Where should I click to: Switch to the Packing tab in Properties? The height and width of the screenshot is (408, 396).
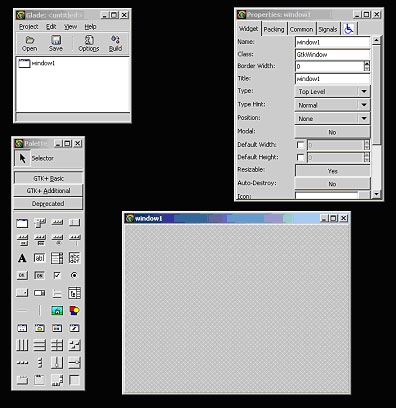point(274,29)
